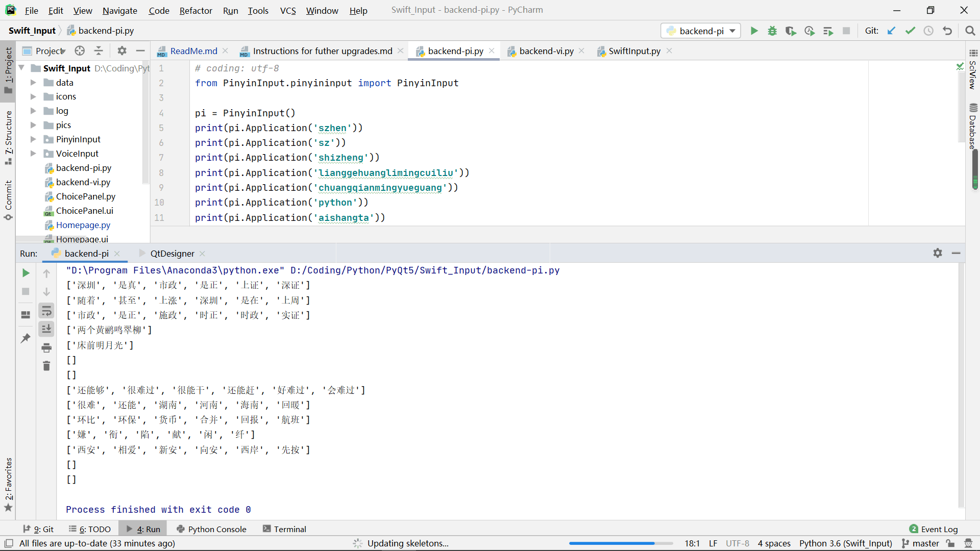Clear run output with trash icon

[46, 366]
